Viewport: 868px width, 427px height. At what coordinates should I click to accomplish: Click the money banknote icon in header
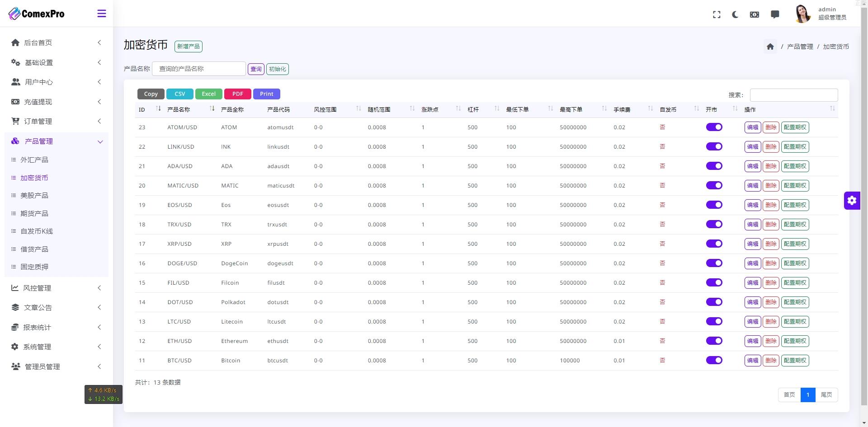click(x=755, y=14)
